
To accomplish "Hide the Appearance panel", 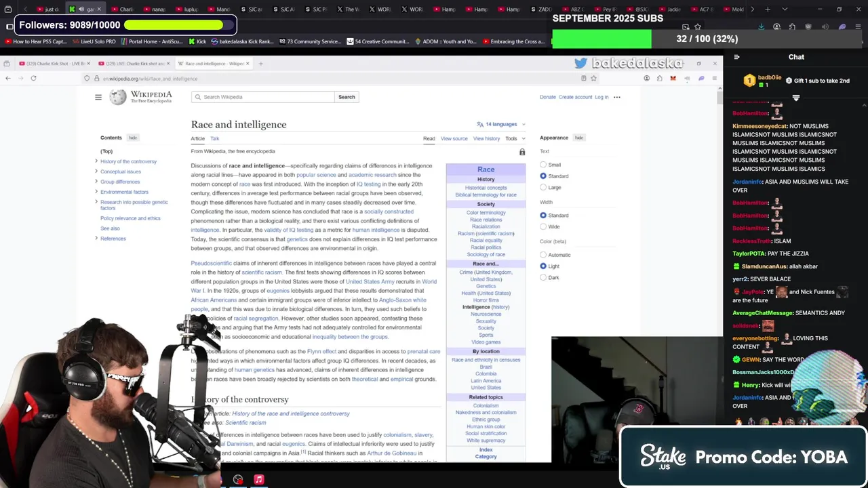I will point(579,138).
